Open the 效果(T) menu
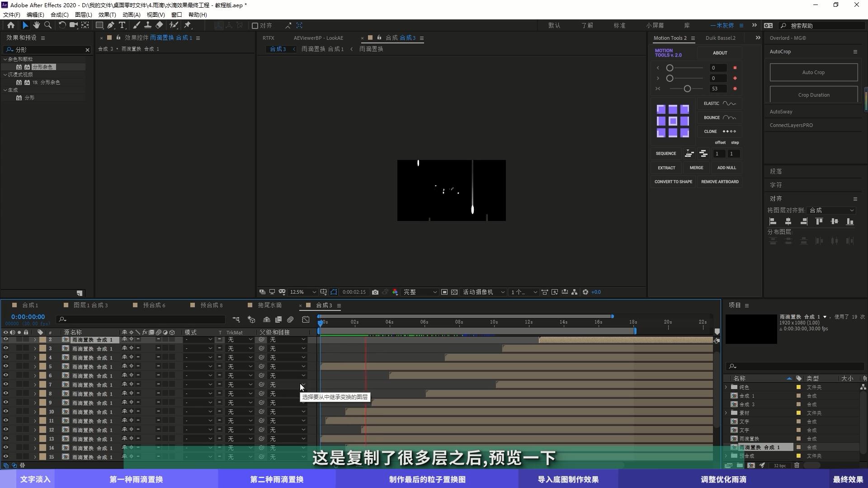Image resolution: width=868 pixels, height=488 pixels. 107,14
